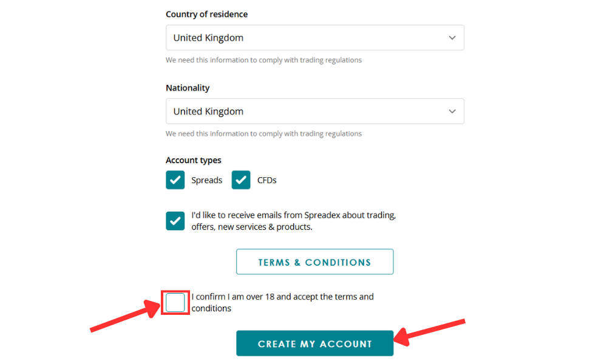Screen dimensions: 607x364
Task: Click the Country of residence field label
Action: (x=206, y=14)
